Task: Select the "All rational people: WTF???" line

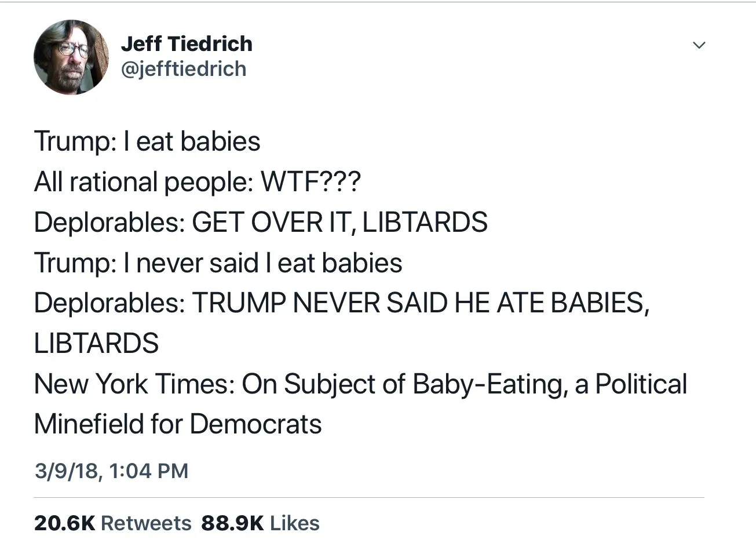Action: (197, 183)
